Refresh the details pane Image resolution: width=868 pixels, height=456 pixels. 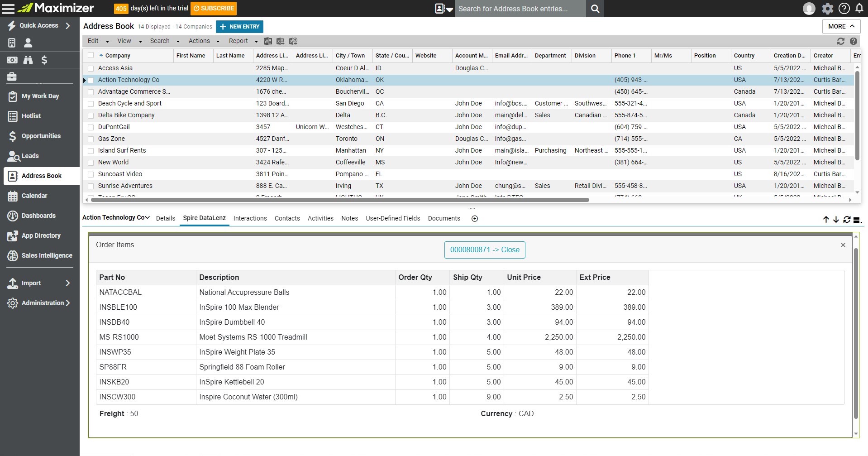coord(847,220)
